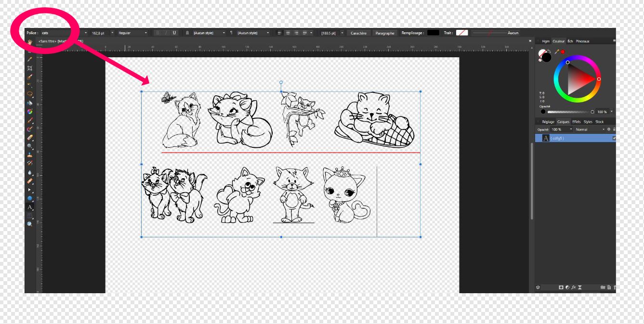Select the Flood Select magic wand tool
Viewport: 644px width, 324px height.
coord(29,84)
